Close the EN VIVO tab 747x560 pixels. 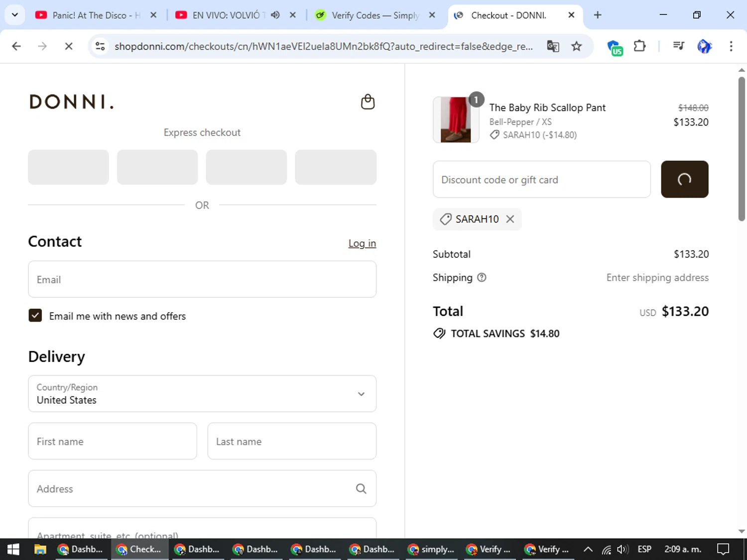(x=293, y=15)
